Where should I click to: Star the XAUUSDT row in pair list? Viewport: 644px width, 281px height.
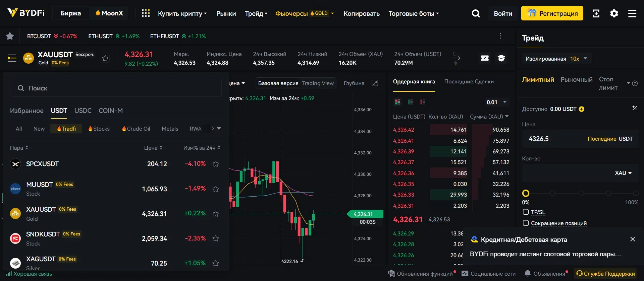point(216,214)
